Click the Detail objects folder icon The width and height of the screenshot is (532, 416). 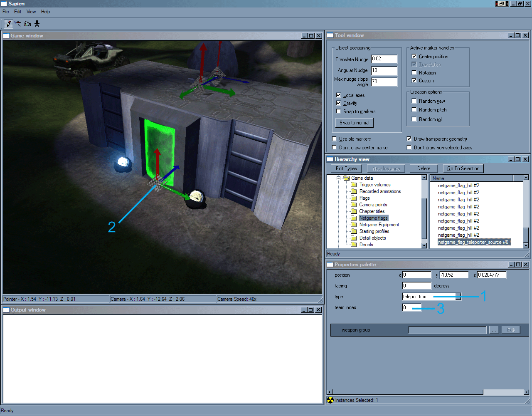(354, 238)
